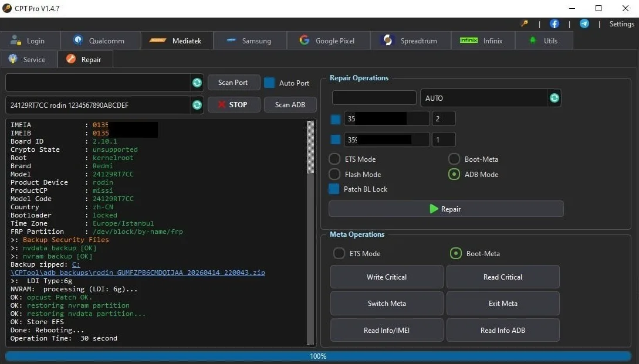Click the Read Critical button

pyautogui.click(x=503, y=277)
